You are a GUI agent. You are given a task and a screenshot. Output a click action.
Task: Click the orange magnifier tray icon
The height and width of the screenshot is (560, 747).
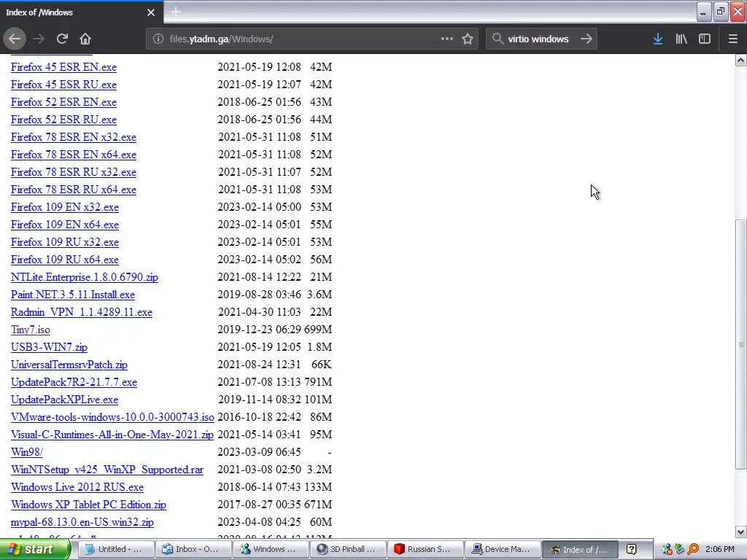pyautogui.click(x=693, y=550)
